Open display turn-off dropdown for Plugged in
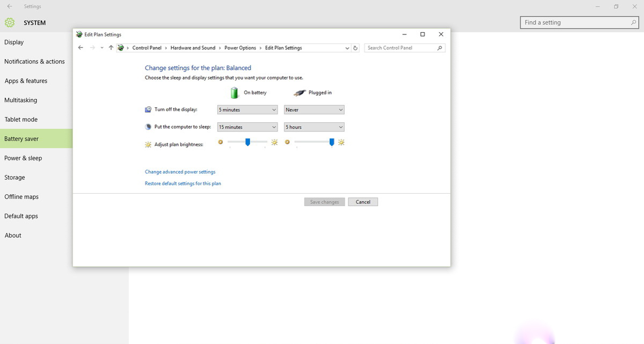The height and width of the screenshot is (344, 644). 314,109
